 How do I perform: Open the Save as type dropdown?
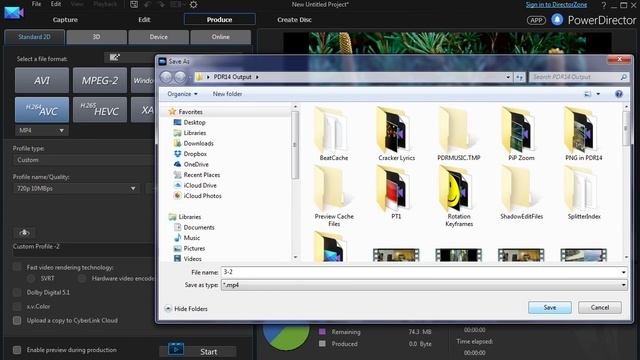[x=424, y=285]
